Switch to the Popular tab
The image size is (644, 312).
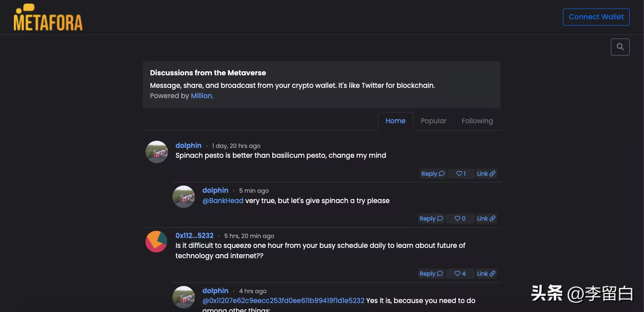coord(434,121)
